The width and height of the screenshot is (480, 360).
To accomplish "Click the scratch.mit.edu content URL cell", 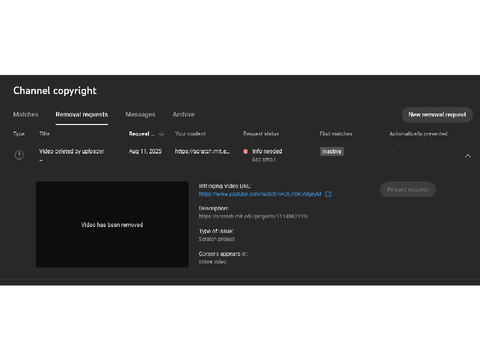I will pyautogui.click(x=202, y=151).
